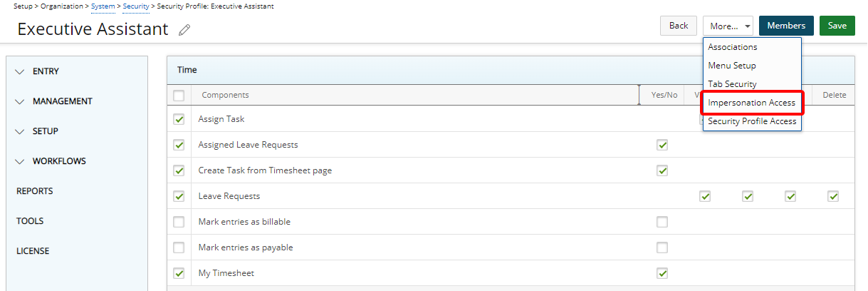
Task: Open the Members page
Action: pyautogui.click(x=786, y=26)
